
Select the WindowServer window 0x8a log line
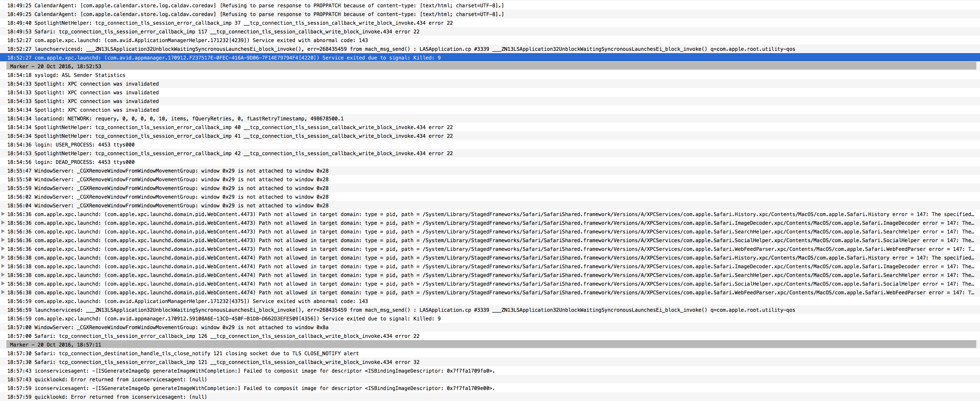tap(167, 328)
